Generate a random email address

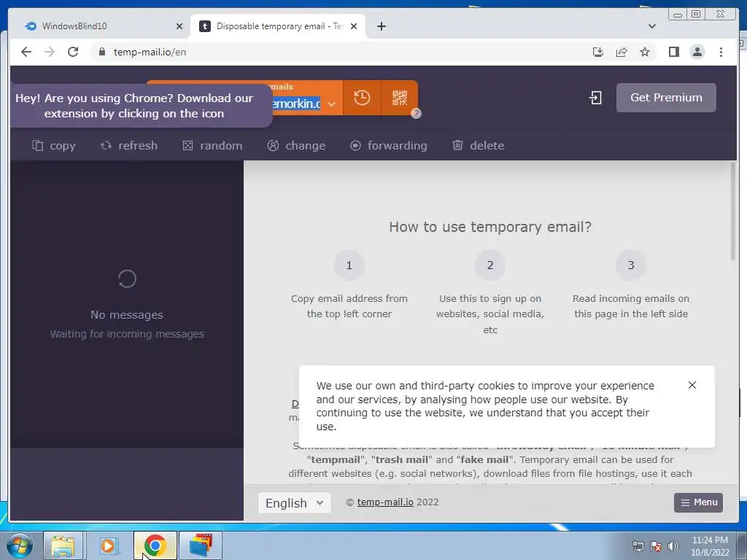coord(212,146)
